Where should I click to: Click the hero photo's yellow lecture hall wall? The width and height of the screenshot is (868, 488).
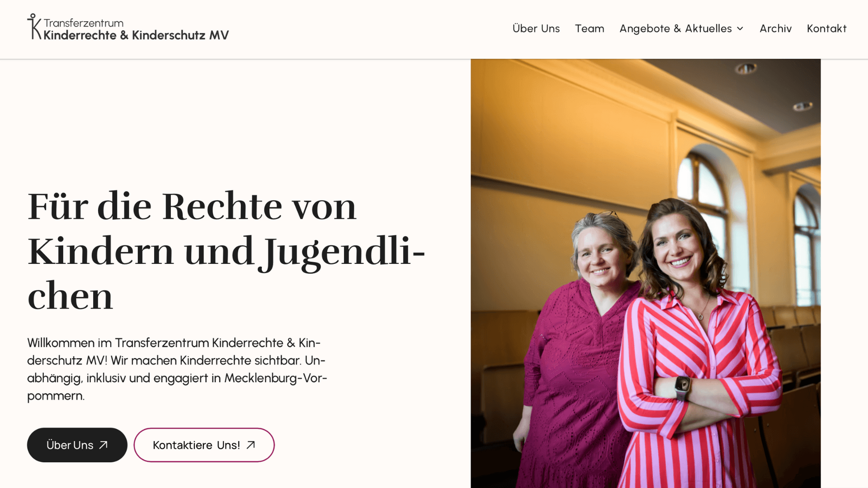[565, 136]
